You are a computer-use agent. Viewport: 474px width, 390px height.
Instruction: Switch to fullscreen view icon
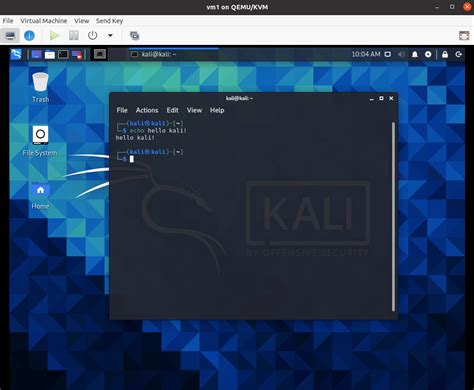[464, 35]
